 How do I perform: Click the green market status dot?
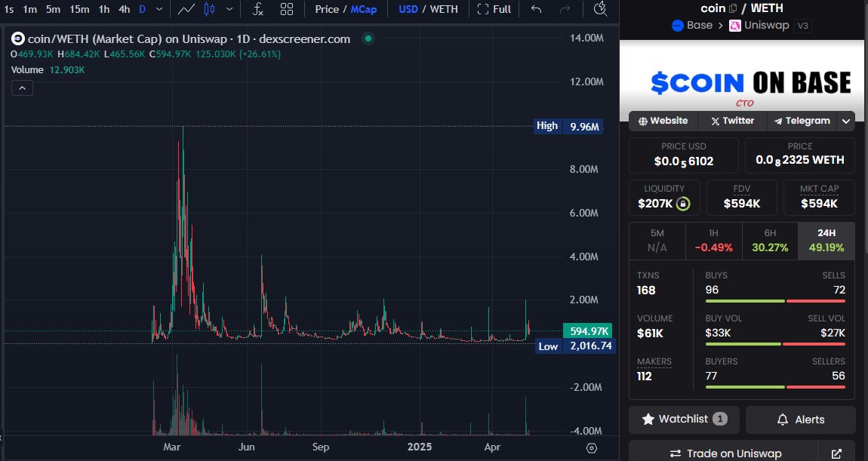click(x=368, y=38)
